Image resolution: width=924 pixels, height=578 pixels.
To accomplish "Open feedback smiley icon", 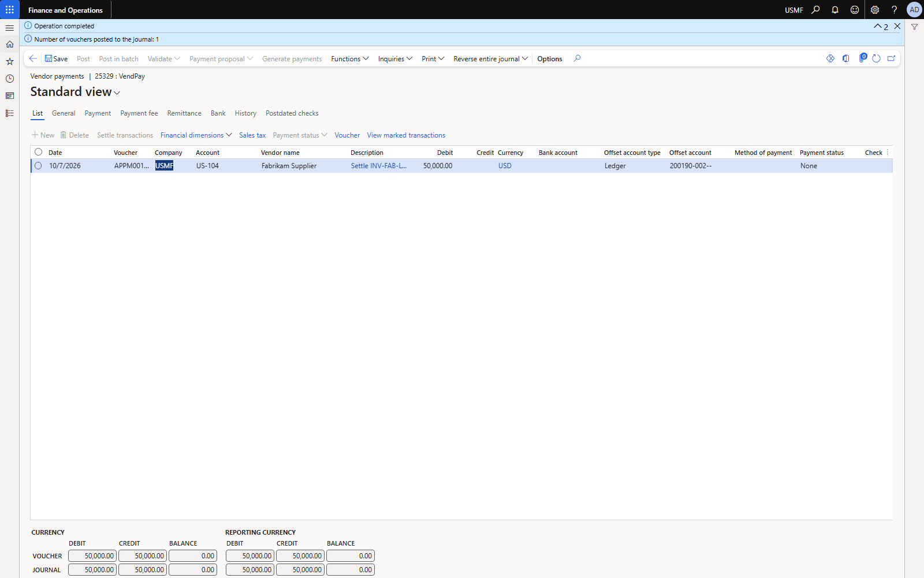I will point(855,10).
